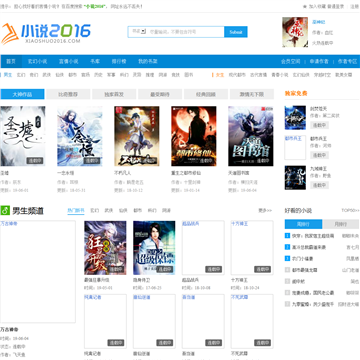Select the 热门新书 tab in 男生频道
This screenshot has width=360, height=360.
(x=76, y=211)
